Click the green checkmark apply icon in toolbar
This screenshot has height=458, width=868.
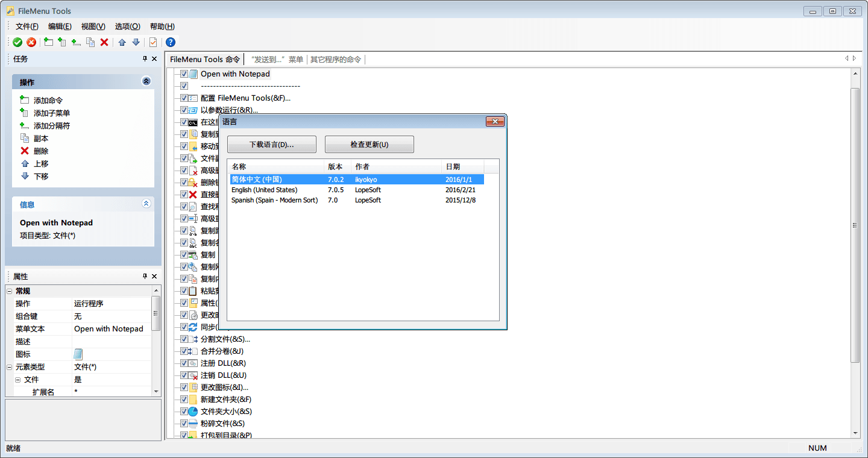pyautogui.click(x=17, y=42)
